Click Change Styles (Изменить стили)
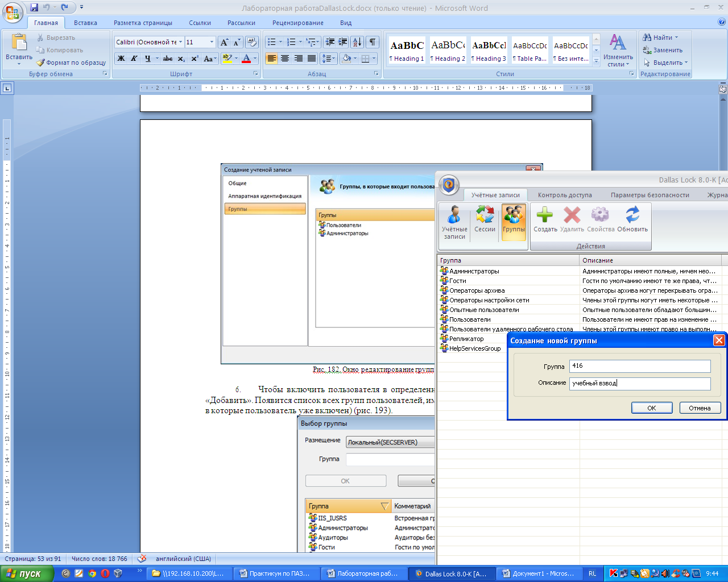 pos(618,50)
